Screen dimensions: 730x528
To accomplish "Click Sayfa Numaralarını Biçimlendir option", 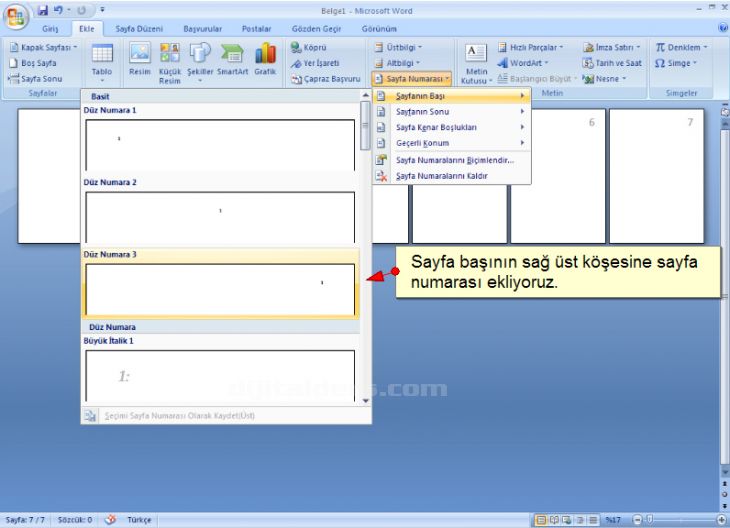I will (x=452, y=160).
